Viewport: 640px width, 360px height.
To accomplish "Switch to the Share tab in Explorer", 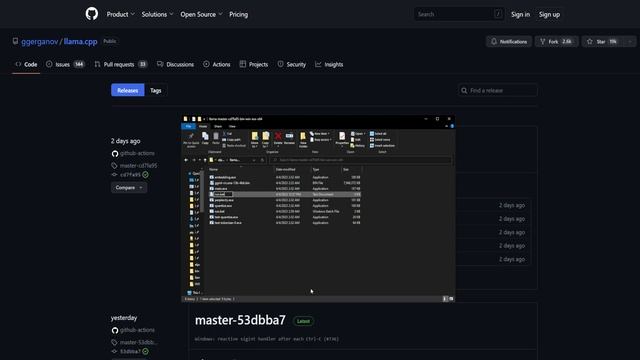I will 218,127.
